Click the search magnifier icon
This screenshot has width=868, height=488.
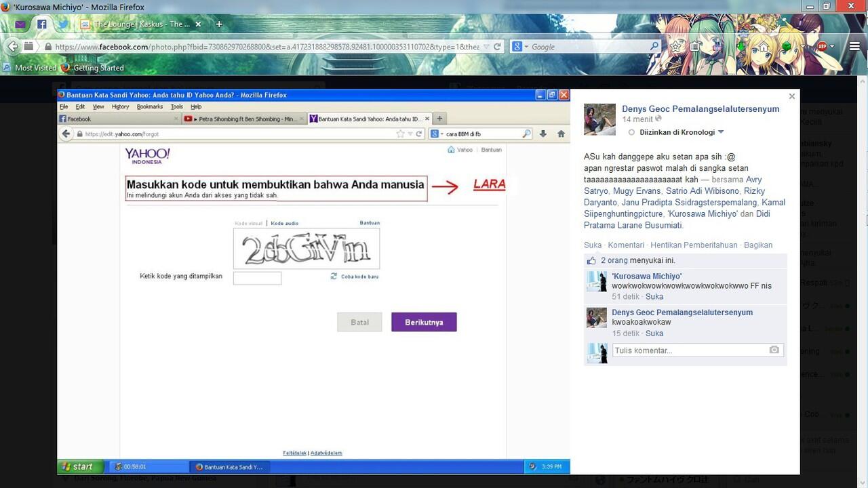[x=654, y=47]
